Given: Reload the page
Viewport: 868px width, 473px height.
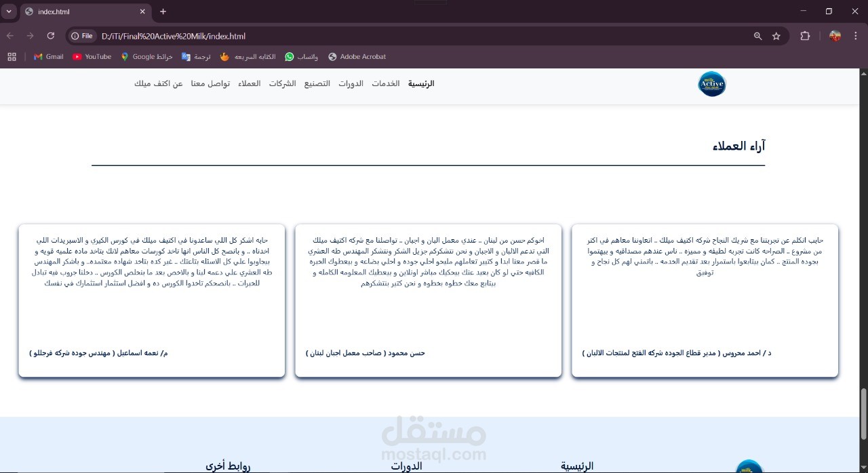Looking at the screenshot, I should [50, 36].
